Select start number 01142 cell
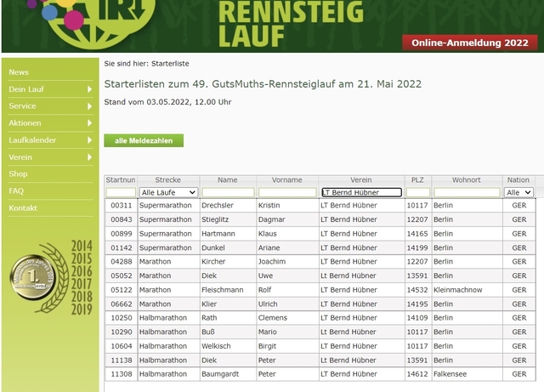The image size is (544, 392). click(x=121, y=248)
